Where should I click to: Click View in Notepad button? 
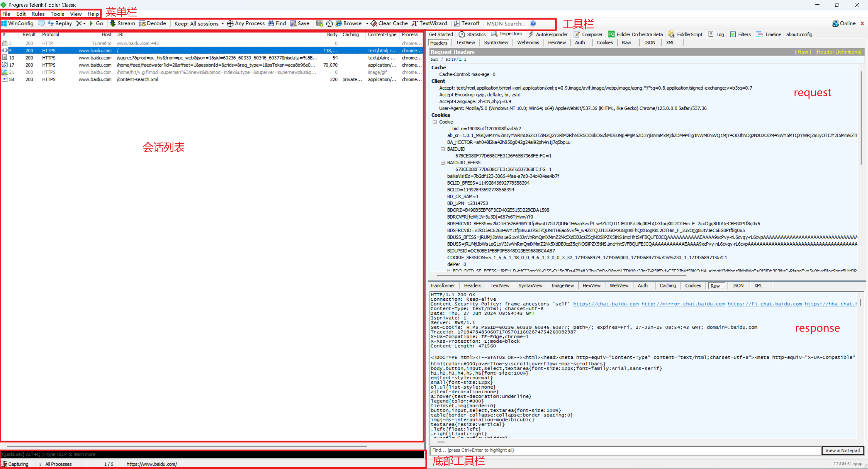842,450
